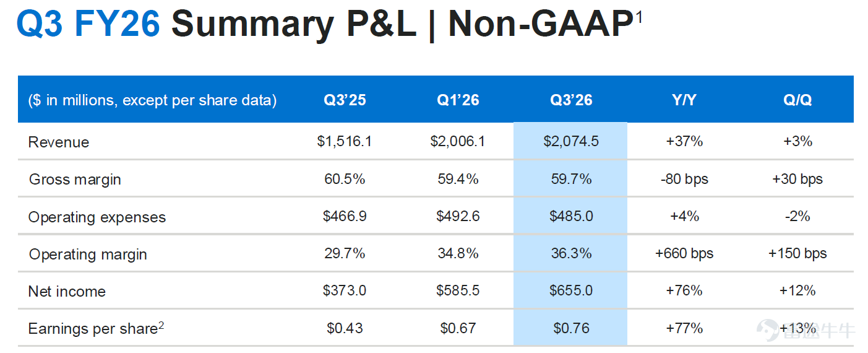Viewport: 868px width, 353px height.
Task: Click the Q1'26 column header
Action: tap(458, 100)
